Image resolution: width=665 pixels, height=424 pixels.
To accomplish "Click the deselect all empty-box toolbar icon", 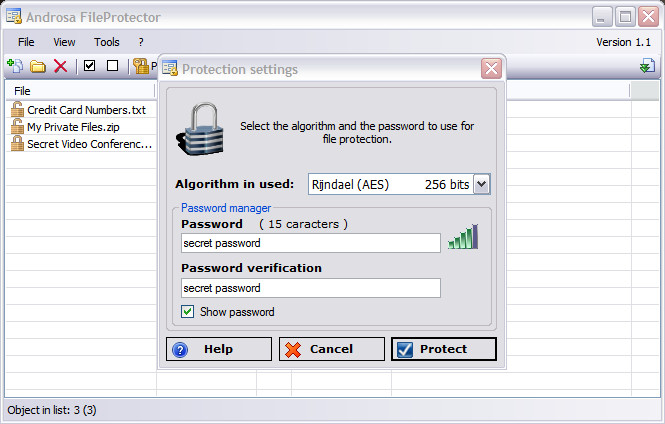I will (x=112, y=66).
